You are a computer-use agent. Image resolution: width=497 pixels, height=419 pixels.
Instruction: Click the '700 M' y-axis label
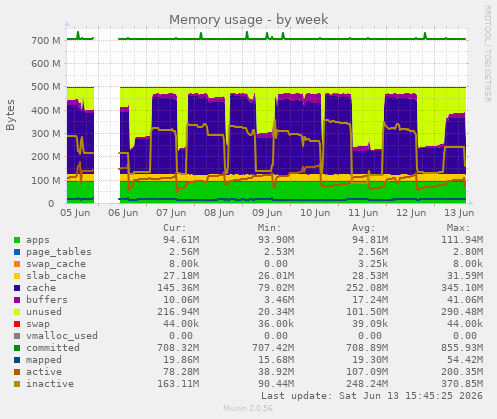pyautogui.click(x=46, y=41)
